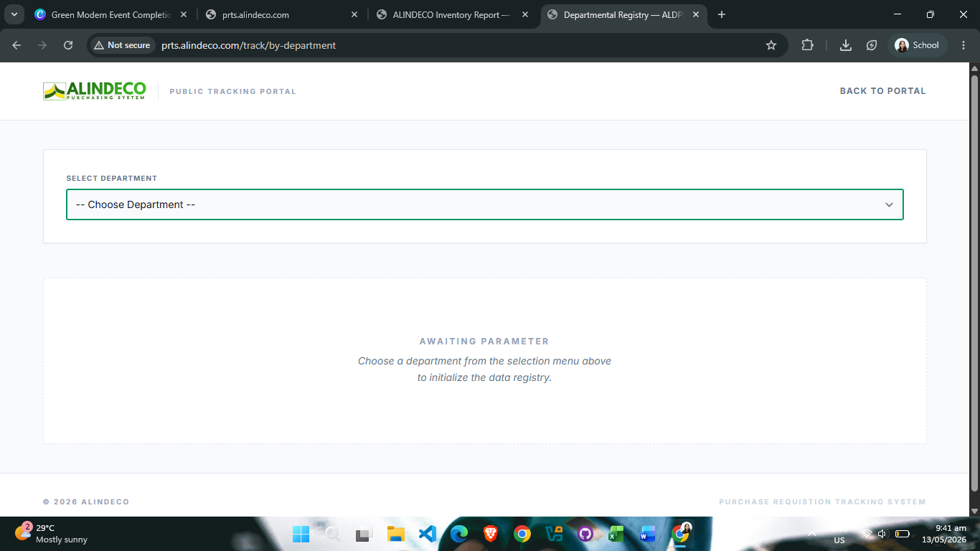Open a new browser tab with plus button
Viewport: 980px width, 551px height.
tap(722, 14)
